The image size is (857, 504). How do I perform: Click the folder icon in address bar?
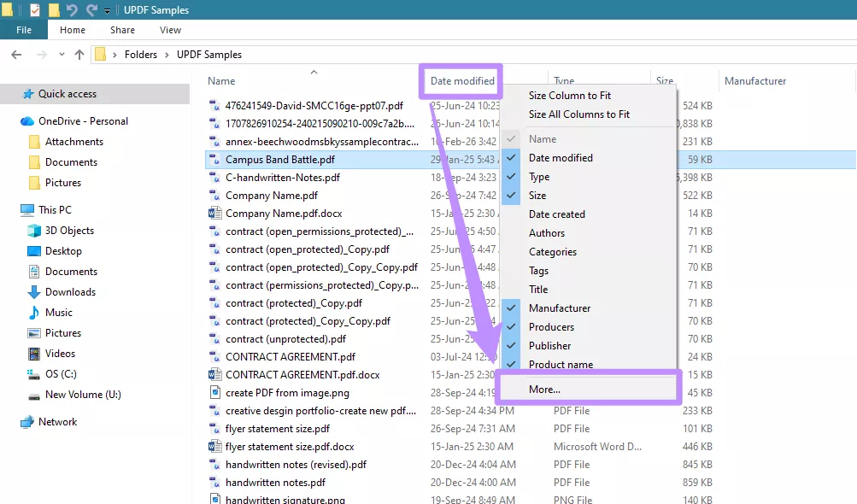pos(100,54)
